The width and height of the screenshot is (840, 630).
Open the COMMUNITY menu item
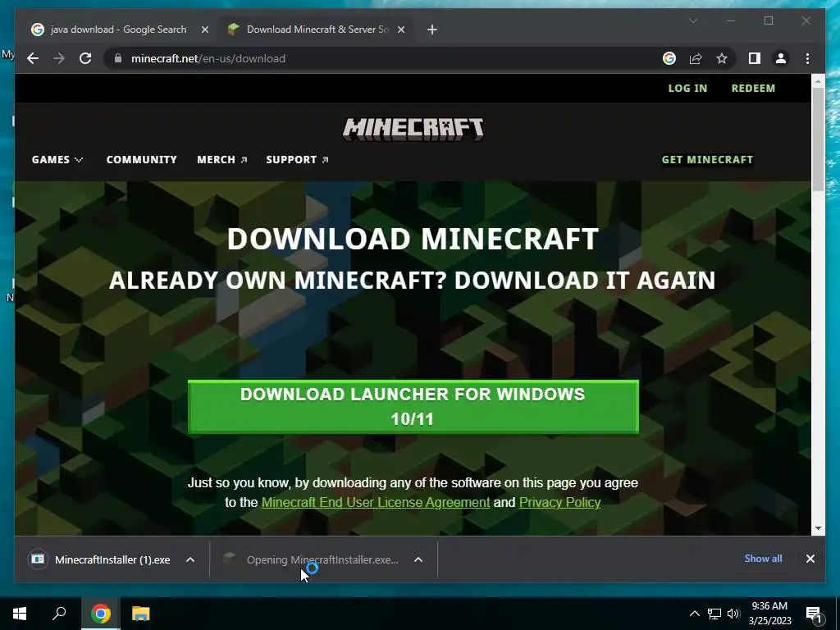(x=141, y=160)
